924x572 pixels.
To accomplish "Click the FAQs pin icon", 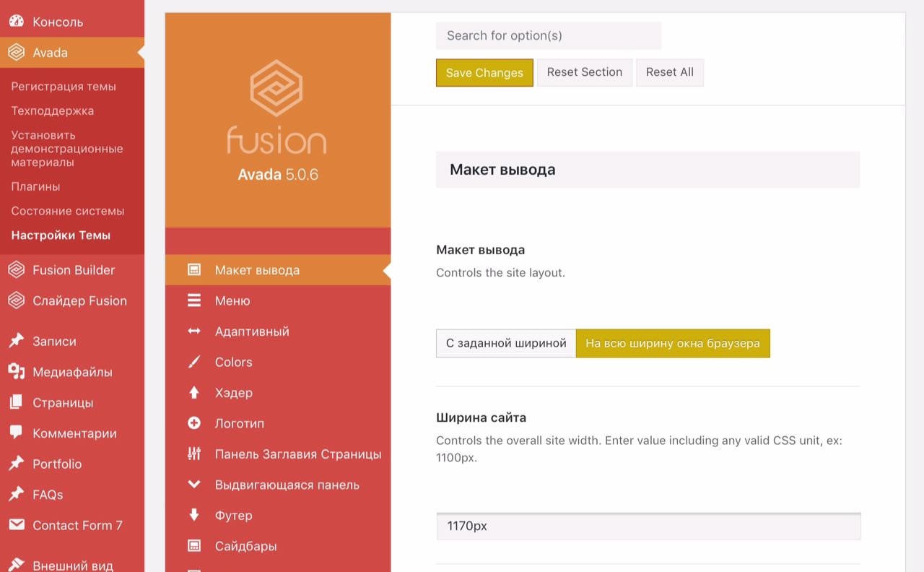I will point(16,495).
